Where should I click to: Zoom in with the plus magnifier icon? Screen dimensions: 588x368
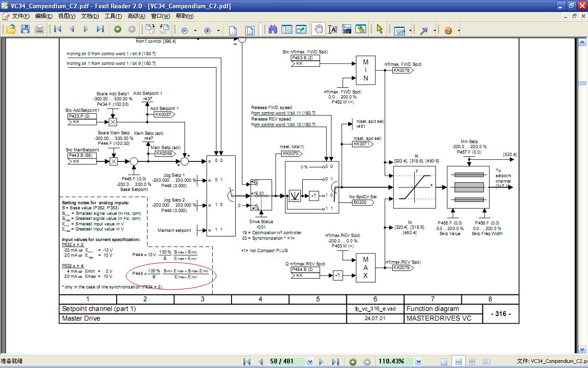(208, 30)
